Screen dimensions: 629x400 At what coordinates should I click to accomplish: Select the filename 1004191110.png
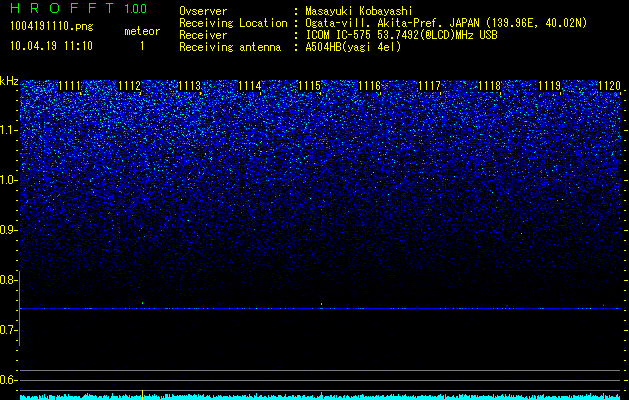[52, 27]
